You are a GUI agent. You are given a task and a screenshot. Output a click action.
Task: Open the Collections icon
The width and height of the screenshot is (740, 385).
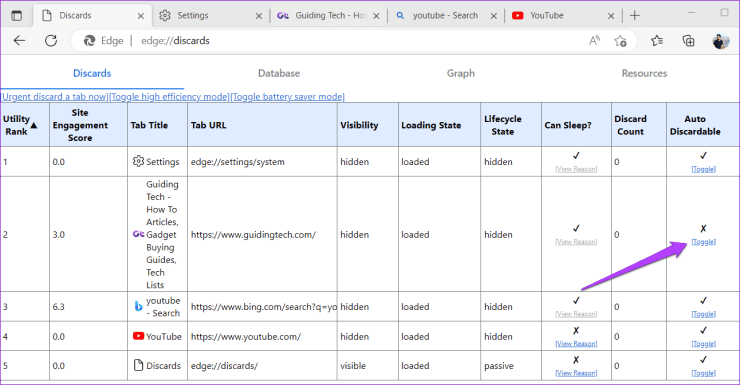(688, 41)
